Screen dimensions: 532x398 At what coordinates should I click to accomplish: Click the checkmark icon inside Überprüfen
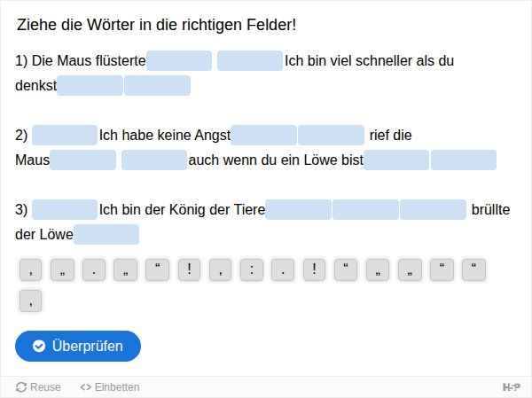coord(39,346)
